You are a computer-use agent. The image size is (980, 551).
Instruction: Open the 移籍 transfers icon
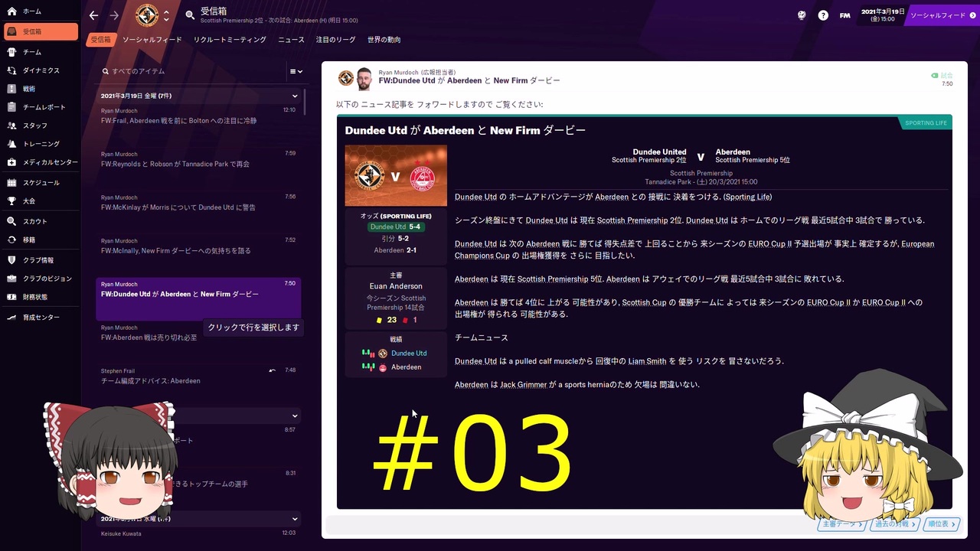(11, 240)
